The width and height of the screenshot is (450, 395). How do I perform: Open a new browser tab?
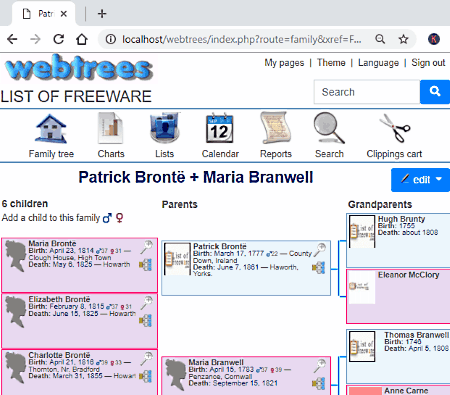point(102,14)
